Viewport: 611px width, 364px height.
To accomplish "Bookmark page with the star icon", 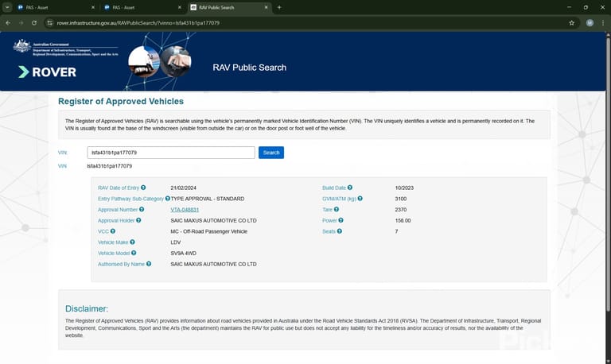I will coord(572,23).
